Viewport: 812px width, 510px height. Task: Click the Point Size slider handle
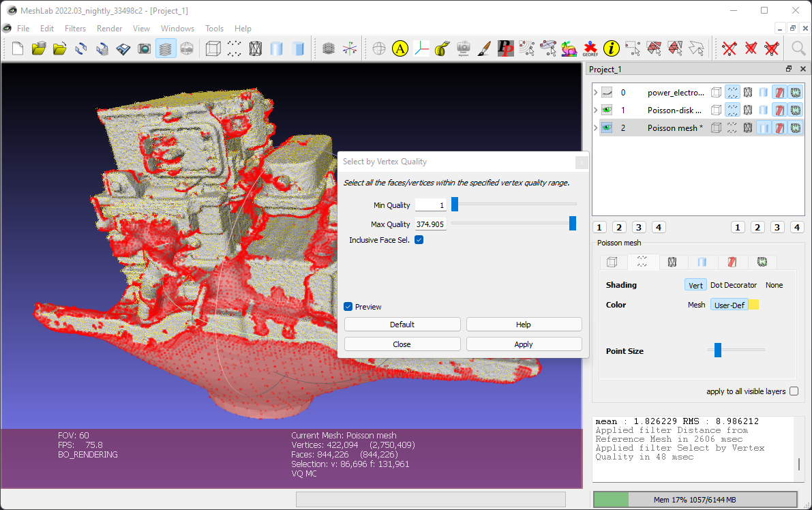coord(718,350)
